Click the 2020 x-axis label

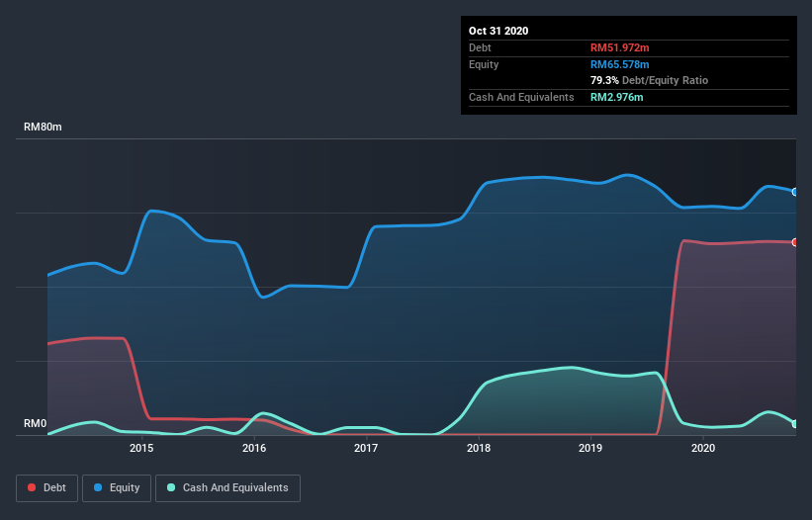703,448
